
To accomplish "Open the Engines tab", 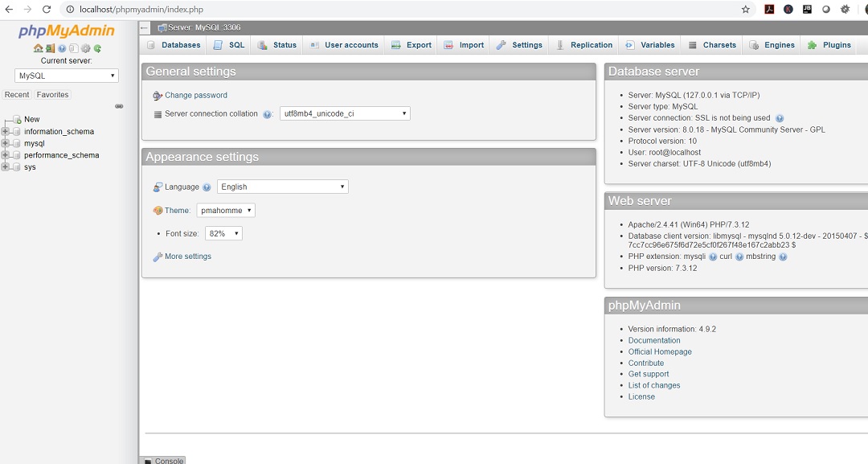I will [x=772, y=45].
